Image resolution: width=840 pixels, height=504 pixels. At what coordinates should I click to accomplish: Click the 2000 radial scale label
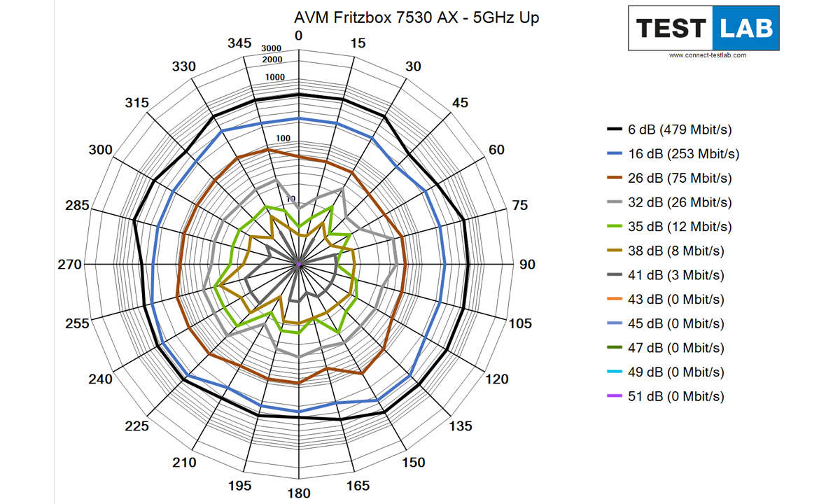tap(272, 59)
